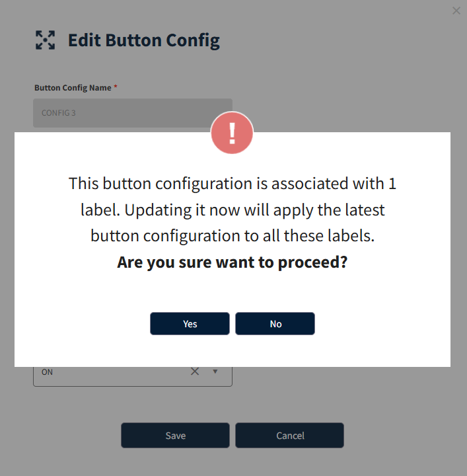
Task: Focus the CONFIG 3 name input field
Action: coord(133,113)
